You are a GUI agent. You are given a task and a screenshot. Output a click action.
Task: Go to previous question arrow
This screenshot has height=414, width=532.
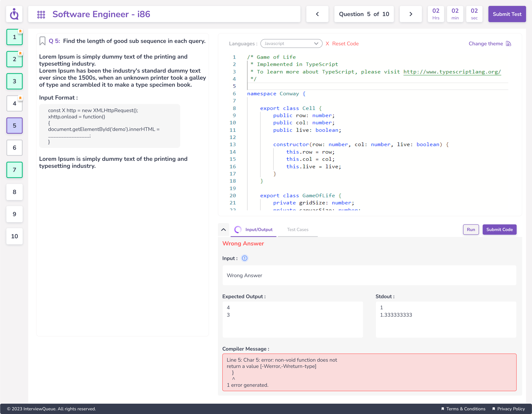click(x=317, y=14)
